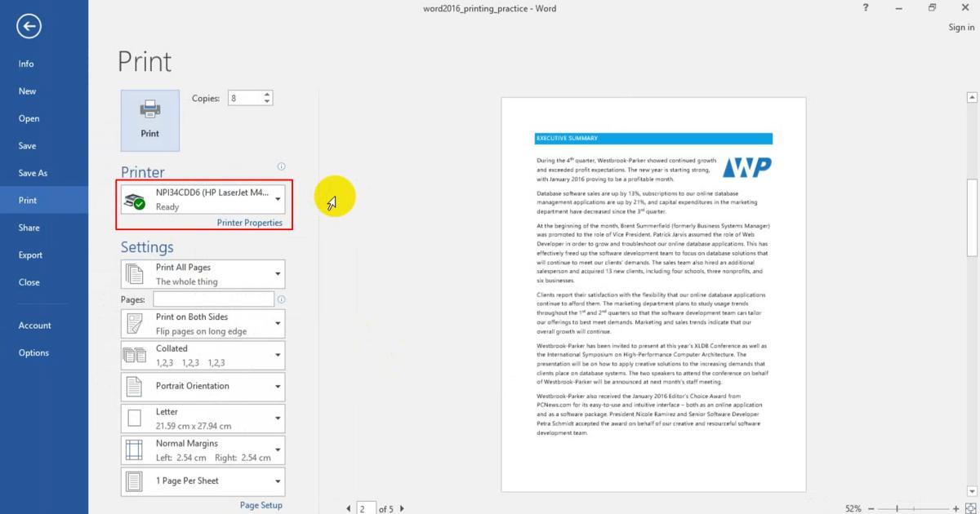Image resolution: width=980 pixels, height=514 pixels.
Task: Open the Export menu item
Action: (x=31, y=255)
